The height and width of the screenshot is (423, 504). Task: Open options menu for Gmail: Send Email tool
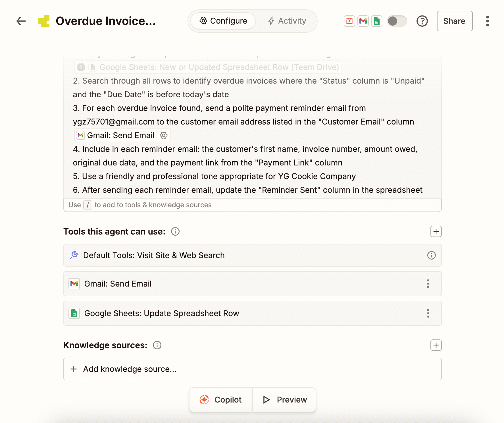click(x=428, y=284)
